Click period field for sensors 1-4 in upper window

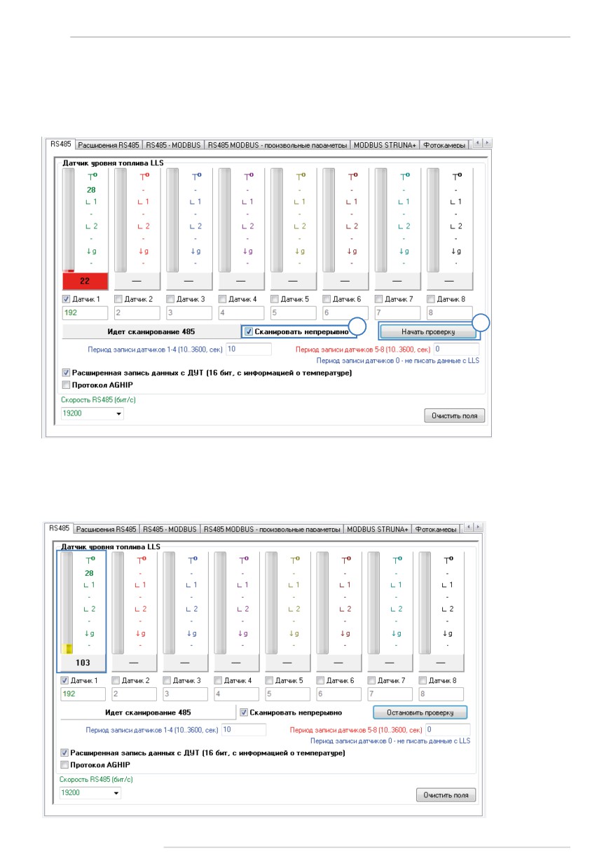247,349
